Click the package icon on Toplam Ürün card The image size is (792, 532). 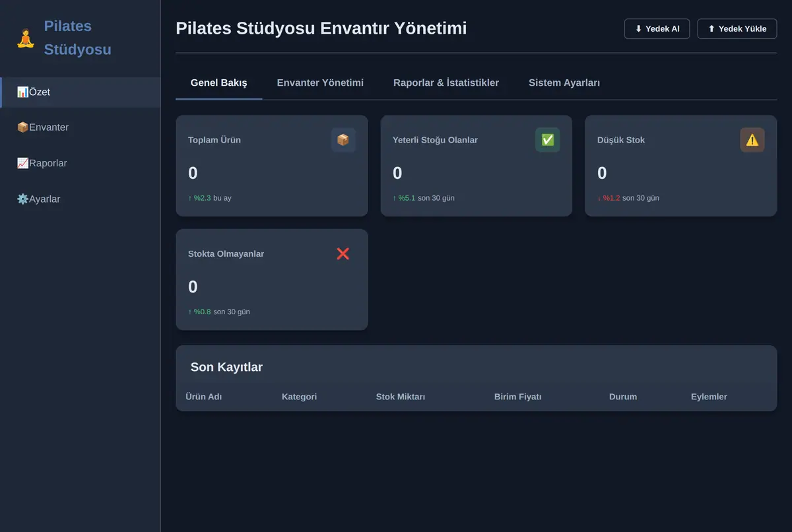pos(343,140)
